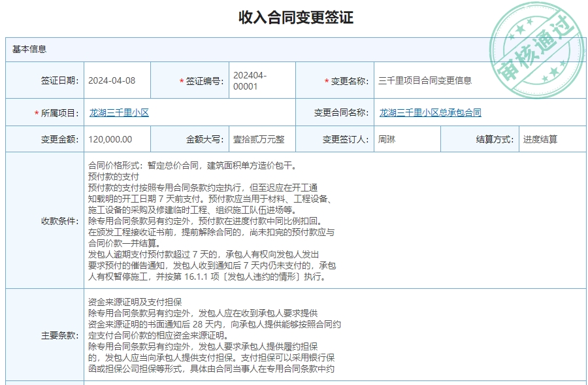This screenshot has height=385, width=588.
Task: Select the 主要条款 text area
Action: point(294,335)
